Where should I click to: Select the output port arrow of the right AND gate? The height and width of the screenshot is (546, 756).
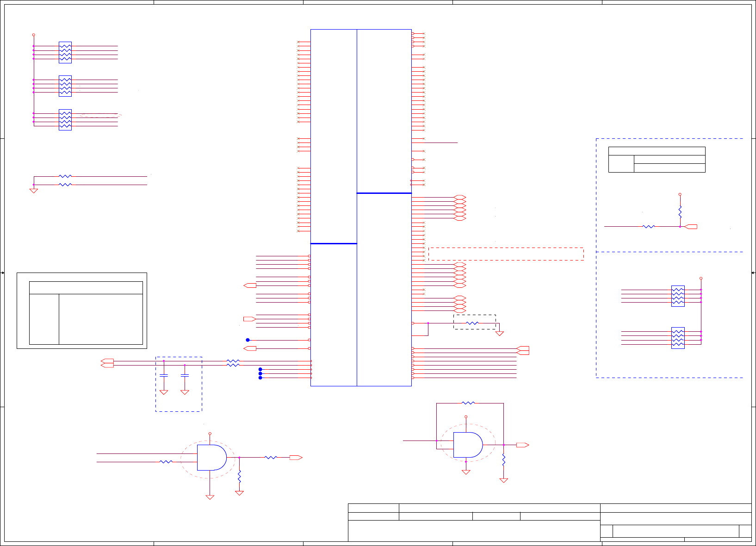[x=522, y=445]
